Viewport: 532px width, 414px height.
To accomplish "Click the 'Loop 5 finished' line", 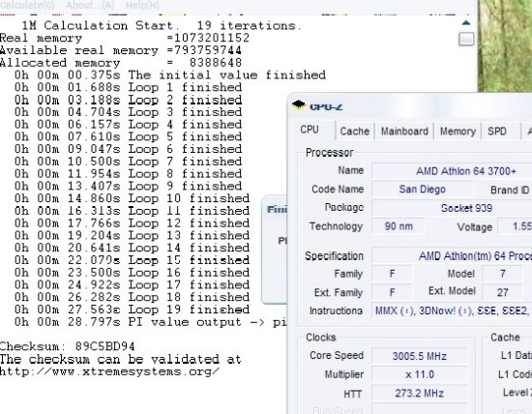I will tap(129, 136).
